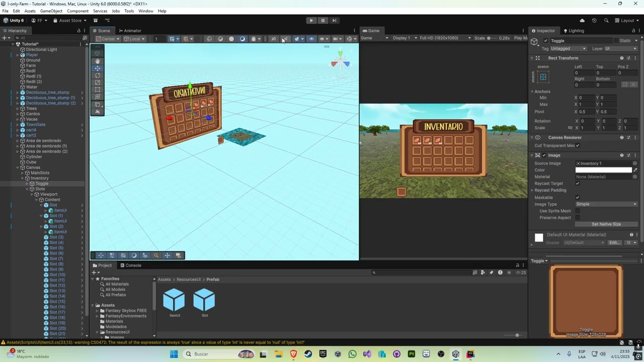Open the Package Manager box icon
Viewport: 644px width, 362px height.
pos(96,21)
